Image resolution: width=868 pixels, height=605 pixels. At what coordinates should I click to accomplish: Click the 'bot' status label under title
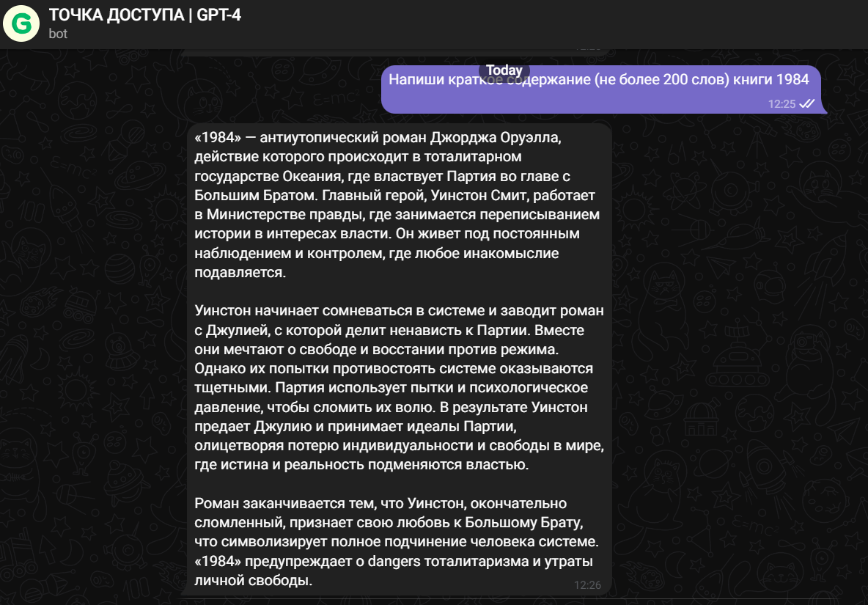coord(58,34)
